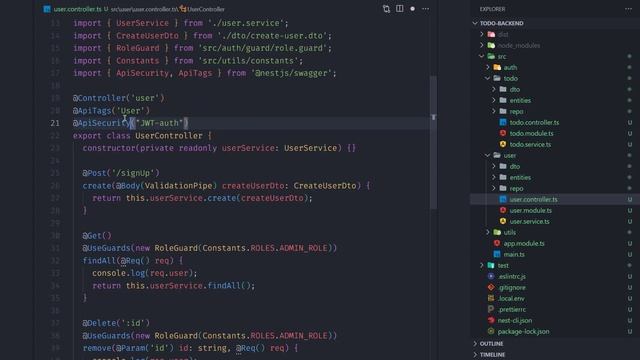Split the editor with the split icon
The width and height of the screenshot is (640, 360).
(x=400, y=9)
